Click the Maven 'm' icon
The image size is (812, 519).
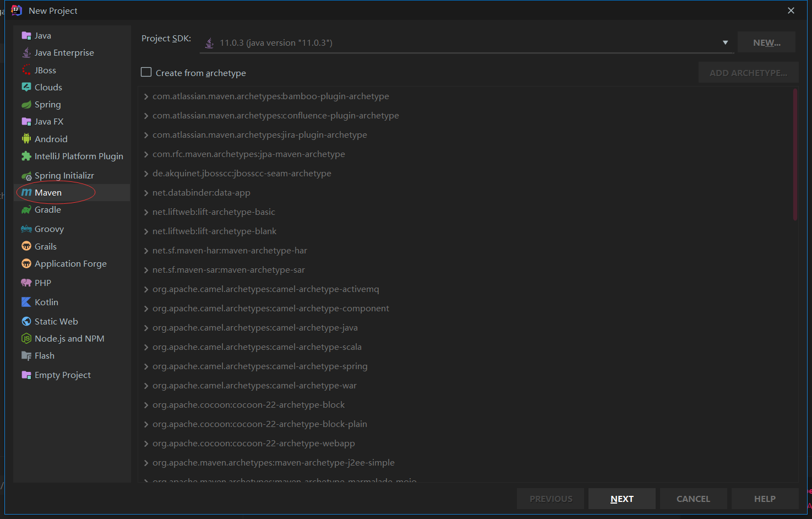click(x=26, y=192)
